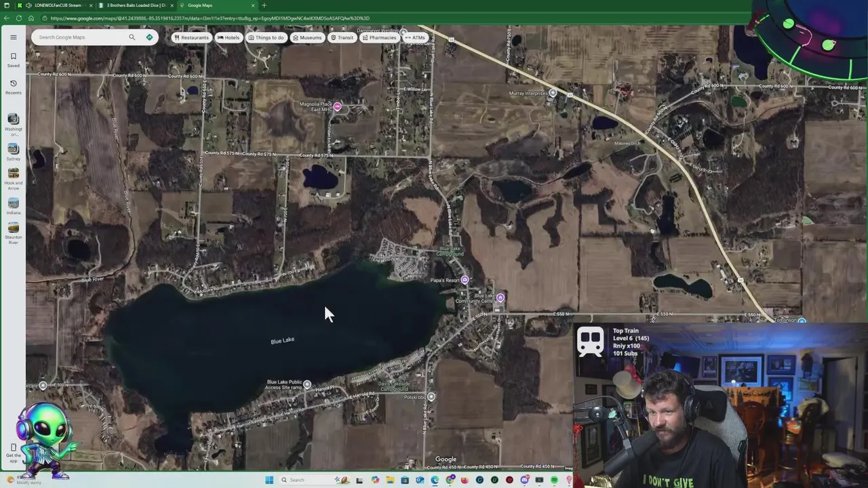Image resolution: width=868 pixels, height=488 pixels.
Task: Close the Google Maps browser tab
Action: click(253, 5)
